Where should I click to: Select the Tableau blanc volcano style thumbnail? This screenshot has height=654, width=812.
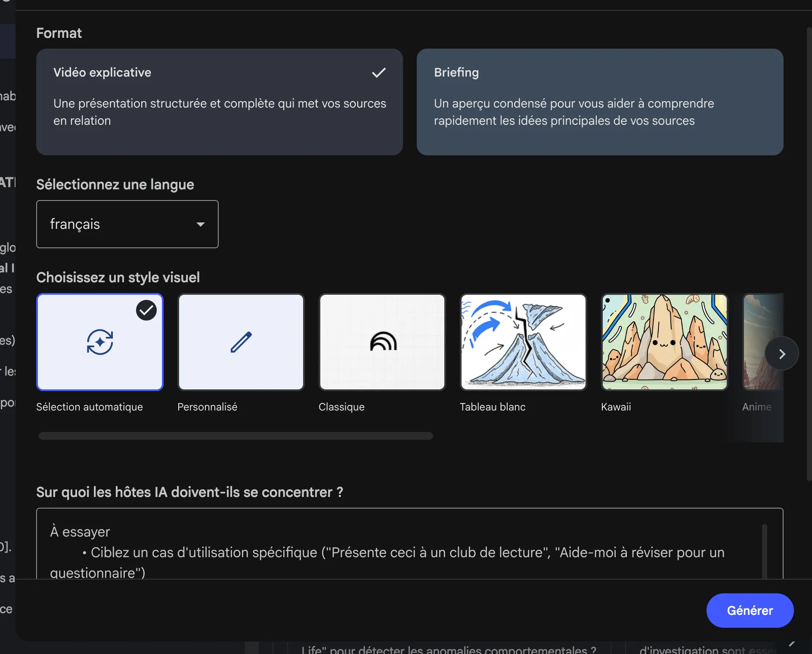[523, 342]
